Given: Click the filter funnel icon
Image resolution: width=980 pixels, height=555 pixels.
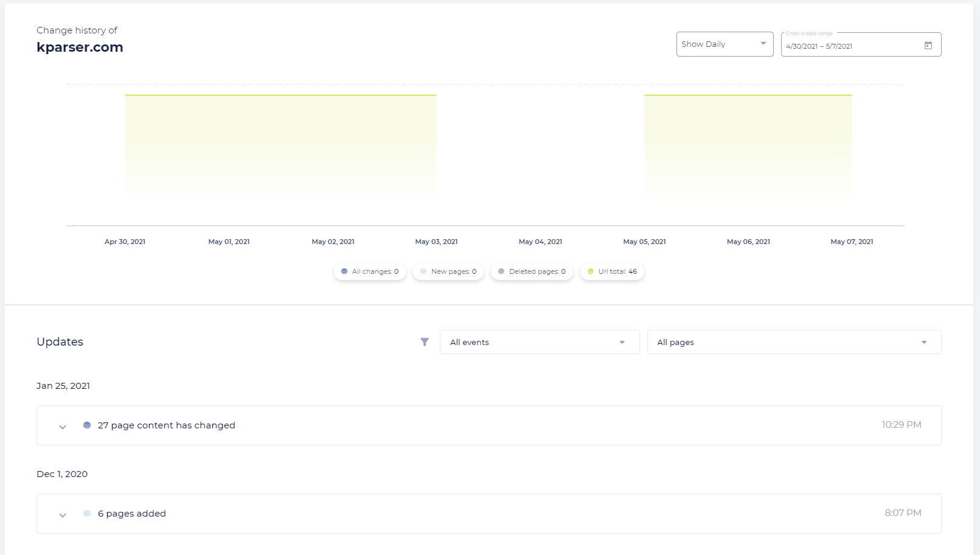Looking at the screenshot, I should point(425,342).
